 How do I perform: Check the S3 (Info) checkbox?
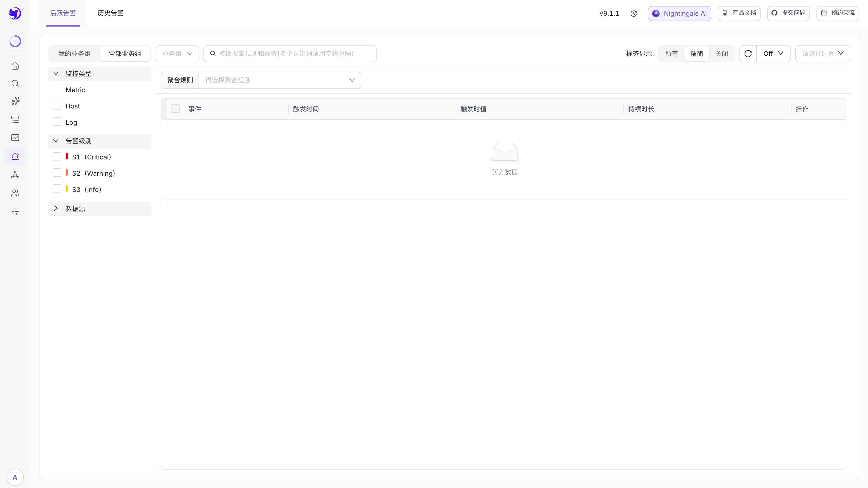(x=57, y=189)
